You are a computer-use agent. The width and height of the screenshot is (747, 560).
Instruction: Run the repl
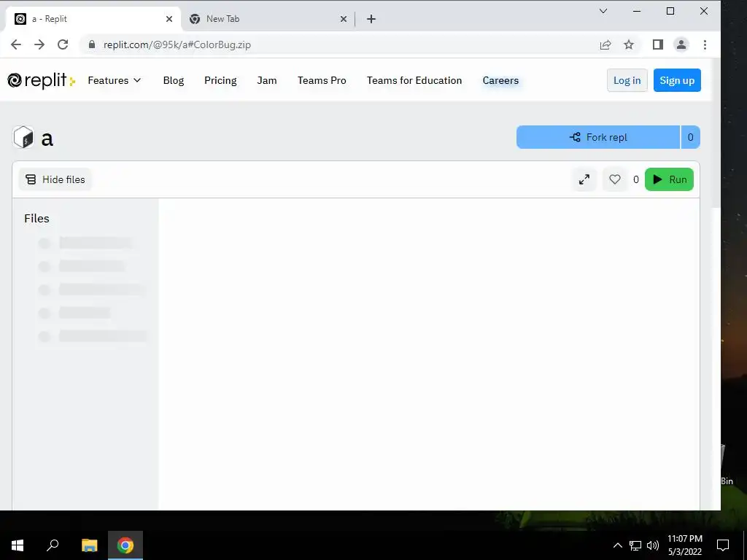669,179
